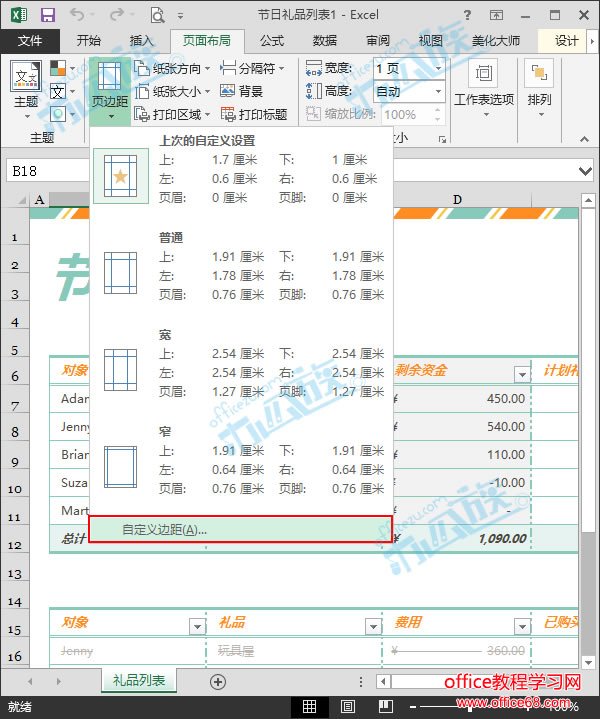Switch to Page Layout view in status bar
The image size is (600, 719).
[x=347, y=707]
